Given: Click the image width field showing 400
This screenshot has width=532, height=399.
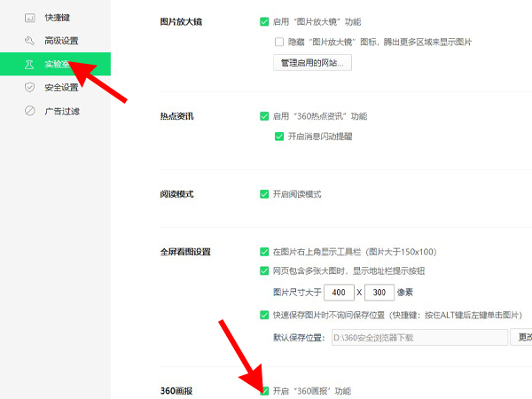Looking at the screenshot, I should pos(340,293).
